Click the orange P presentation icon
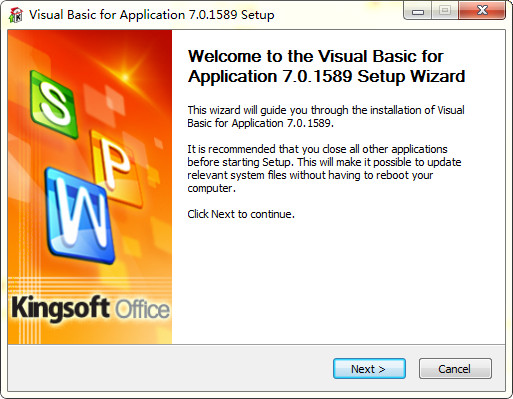The image size is (513, 399). pos(115,168)
